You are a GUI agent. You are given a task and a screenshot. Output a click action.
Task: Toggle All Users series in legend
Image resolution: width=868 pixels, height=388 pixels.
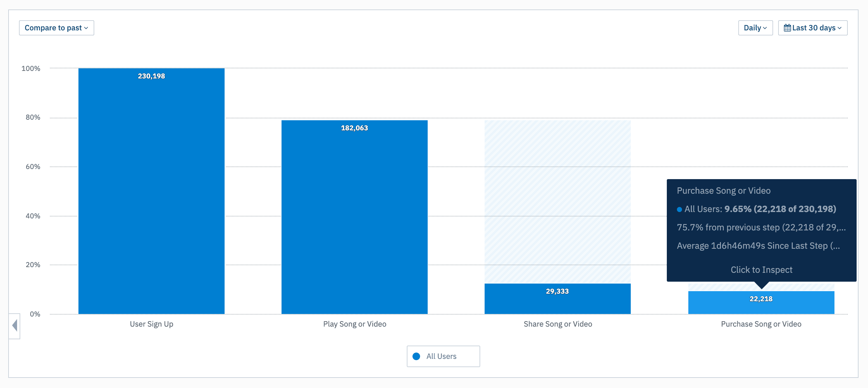(441, 356)
